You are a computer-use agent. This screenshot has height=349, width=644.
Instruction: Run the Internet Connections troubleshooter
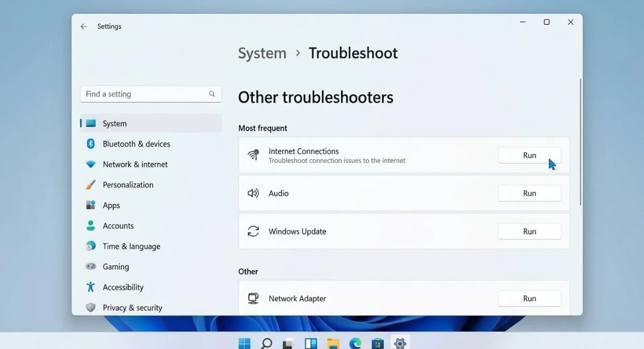click(530, 155)
